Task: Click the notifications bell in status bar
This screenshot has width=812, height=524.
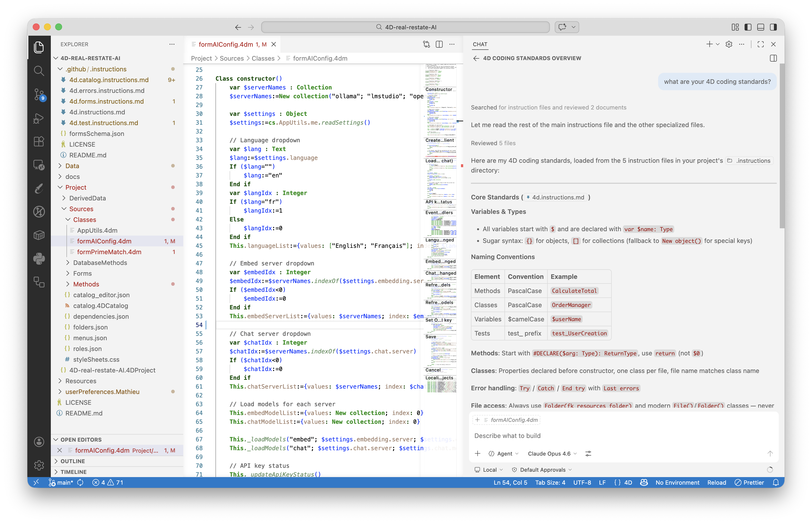Action: (776, 482)
